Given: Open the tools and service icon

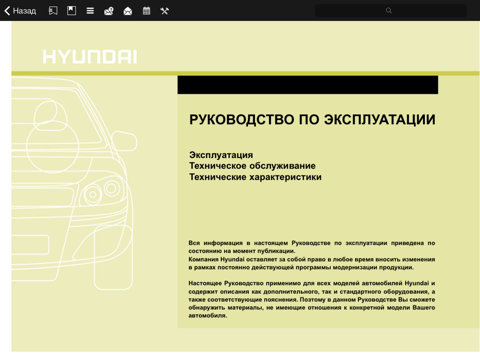Looking at the screenshot, I should pos(165,11).
